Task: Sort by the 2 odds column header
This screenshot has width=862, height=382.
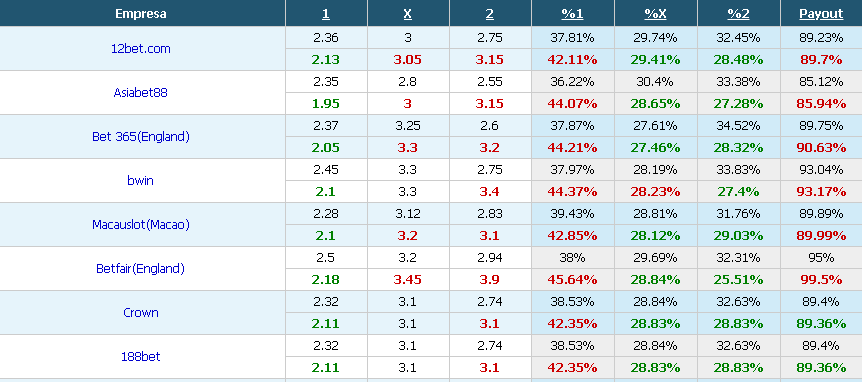Action: [490, 14]
